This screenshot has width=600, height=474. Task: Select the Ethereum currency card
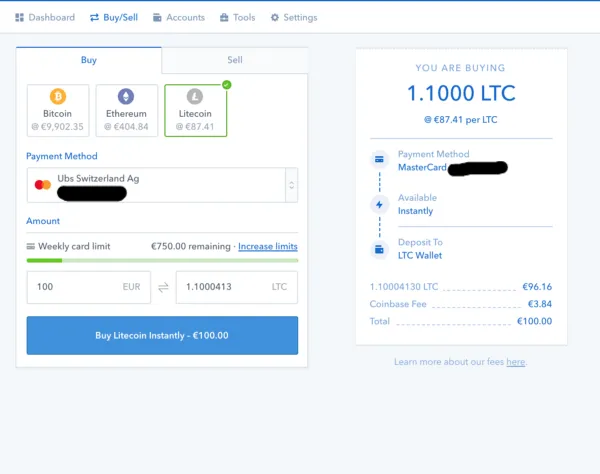[x=127, y=111]
